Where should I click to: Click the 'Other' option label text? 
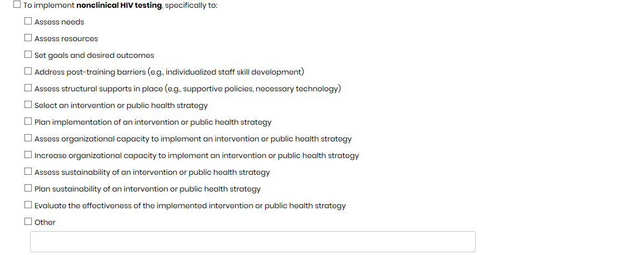(x=45, y=222)
